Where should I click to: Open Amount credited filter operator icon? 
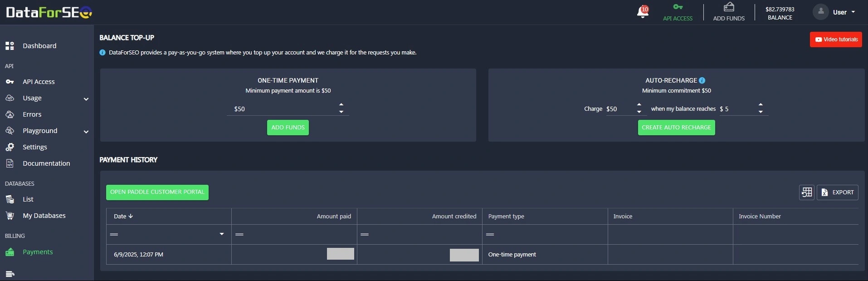click(x=365, y=235)
